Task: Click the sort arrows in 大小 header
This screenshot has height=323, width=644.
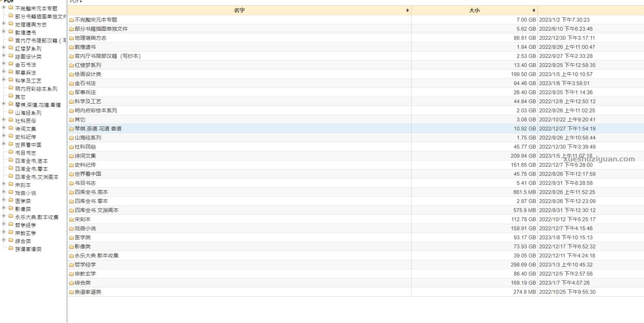Action: pyautogui.click(x=534, y=10)
